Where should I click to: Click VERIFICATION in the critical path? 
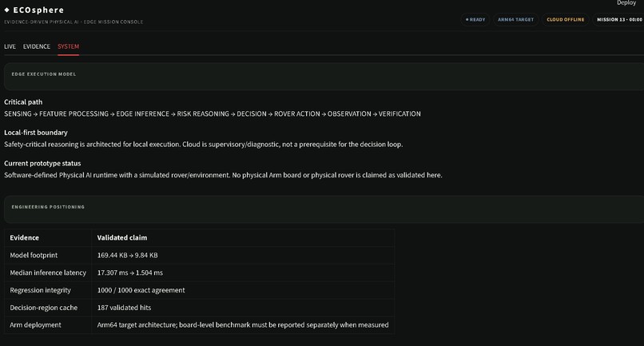coord(400,113)
